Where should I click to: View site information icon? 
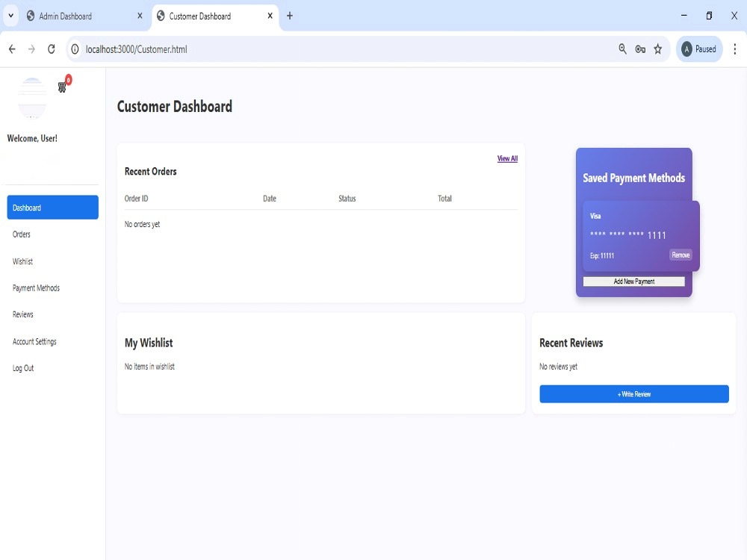[x=75, y=49]
